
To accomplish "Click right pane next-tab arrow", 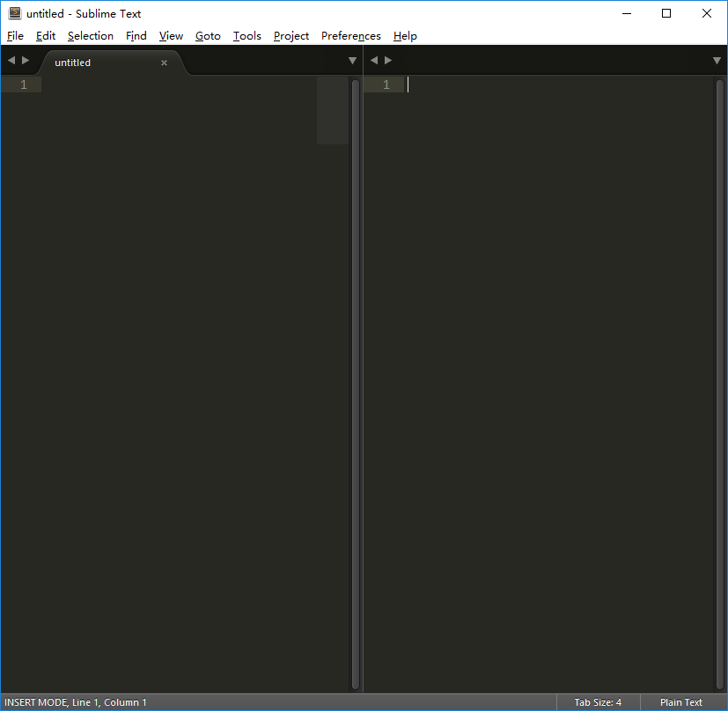I will 388,61.
